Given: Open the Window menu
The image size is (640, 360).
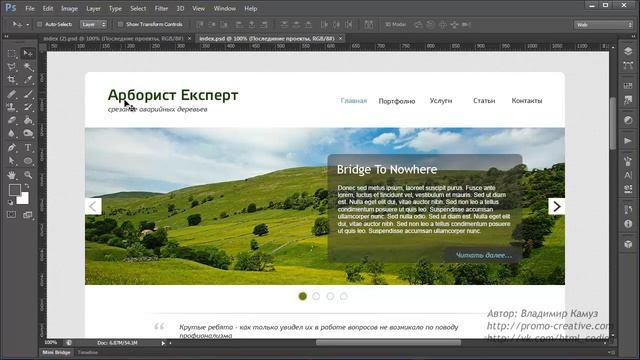Looking at the screenshot, I should click(224, 8).
